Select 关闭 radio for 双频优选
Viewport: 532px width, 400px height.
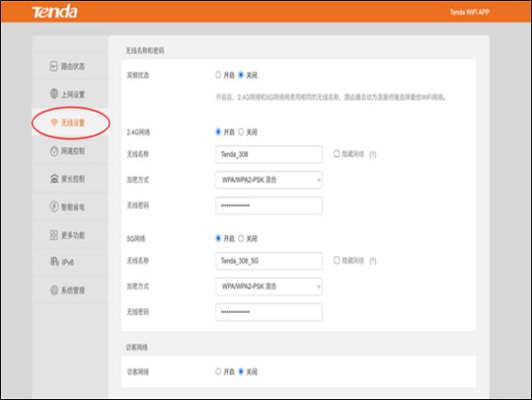click(x=241, y=75)
